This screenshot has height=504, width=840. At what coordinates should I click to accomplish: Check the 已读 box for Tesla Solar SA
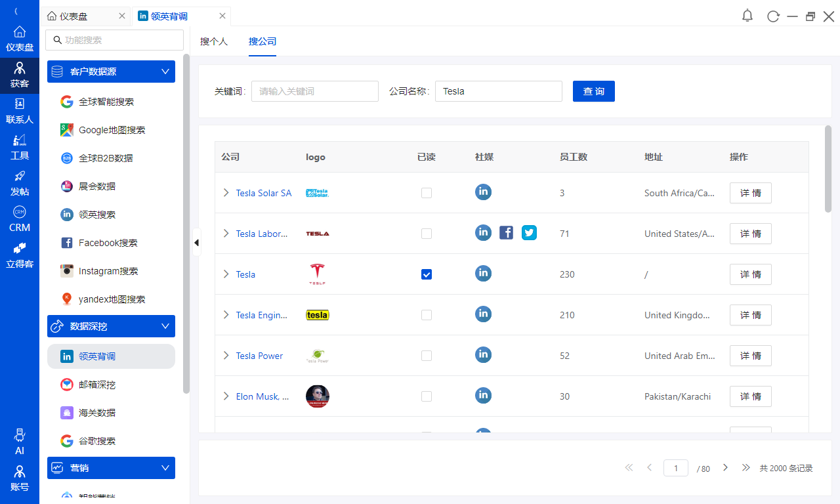click(x=427, y=193)
